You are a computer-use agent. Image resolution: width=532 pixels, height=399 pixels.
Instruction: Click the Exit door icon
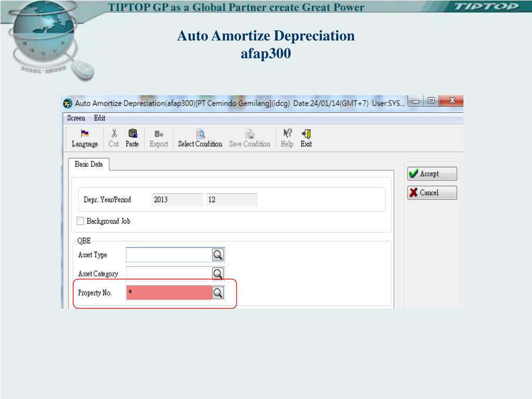(307, 134)
